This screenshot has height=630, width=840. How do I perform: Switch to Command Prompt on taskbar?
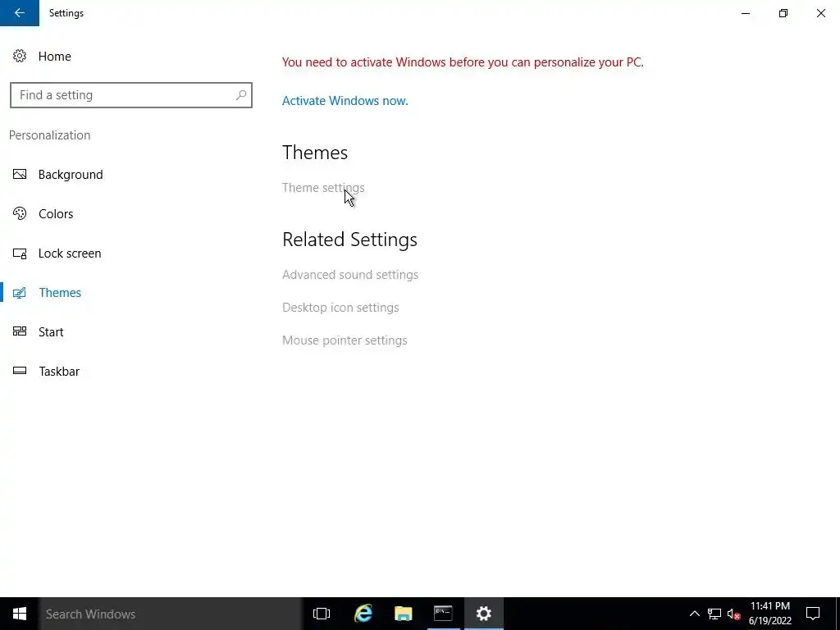pos(443,614)
